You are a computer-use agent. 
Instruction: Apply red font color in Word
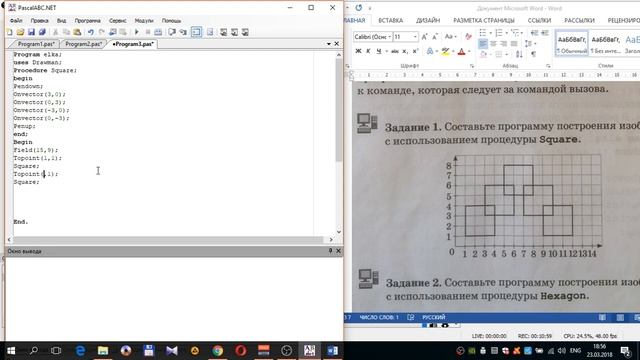[461, 51]
